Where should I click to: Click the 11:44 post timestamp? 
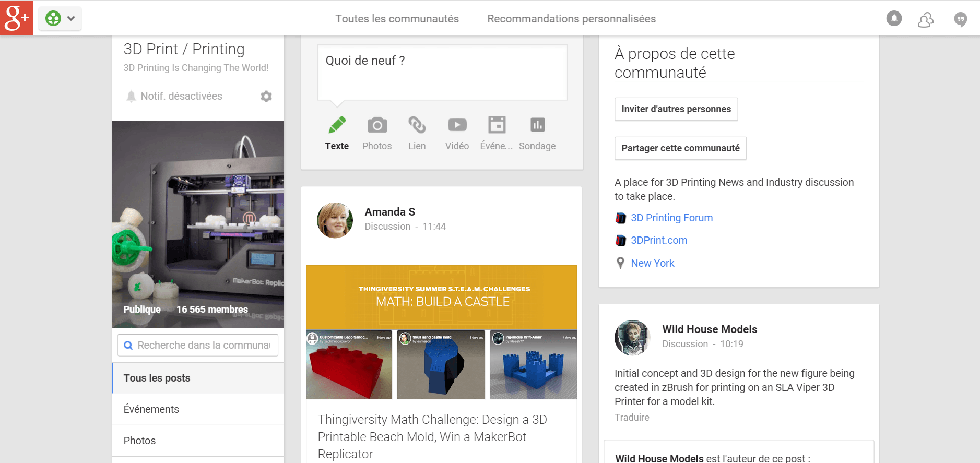click(434, 227)
